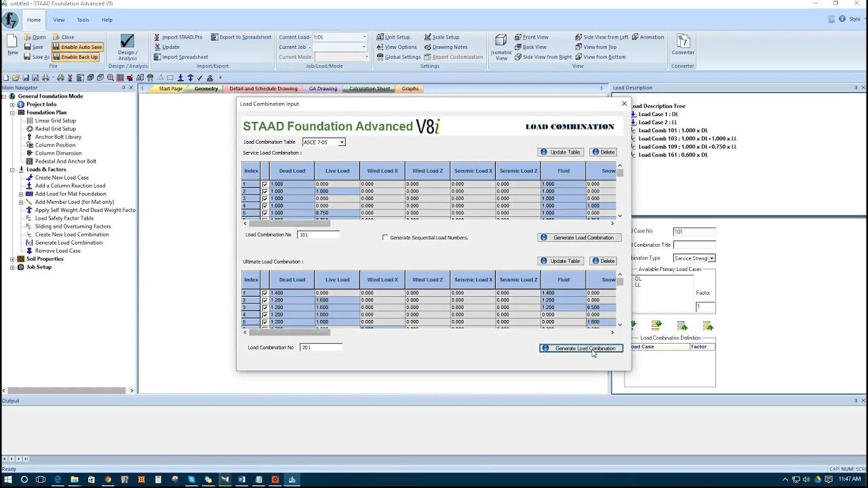The width and height of the screenshot is (868, 488).
Task: Export to Spreadsheet
Action: coord(241,37)
